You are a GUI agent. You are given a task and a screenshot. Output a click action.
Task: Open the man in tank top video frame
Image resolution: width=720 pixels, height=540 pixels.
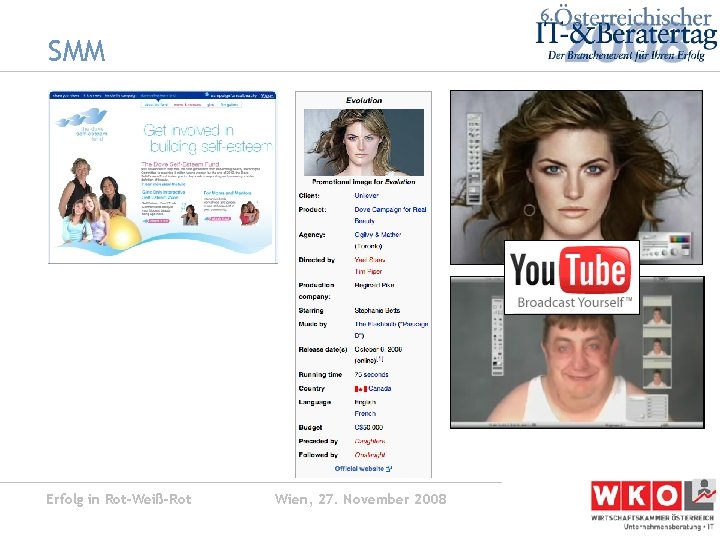[x=577, y=353]
